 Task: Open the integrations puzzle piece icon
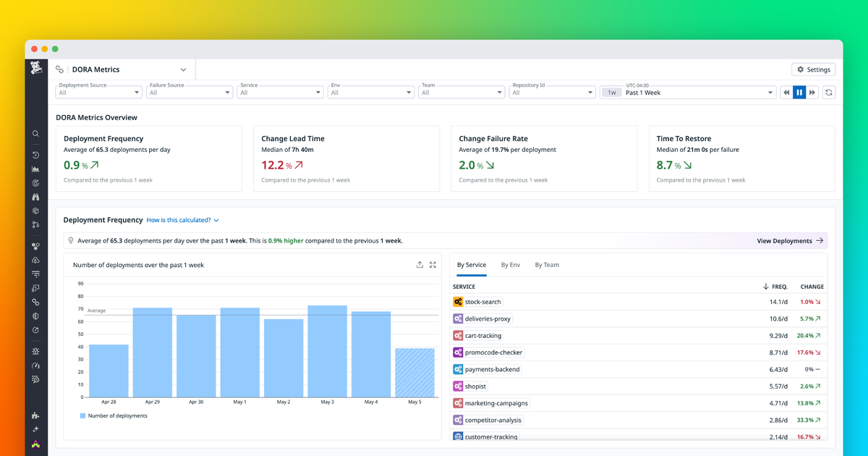tap(35, 415)
